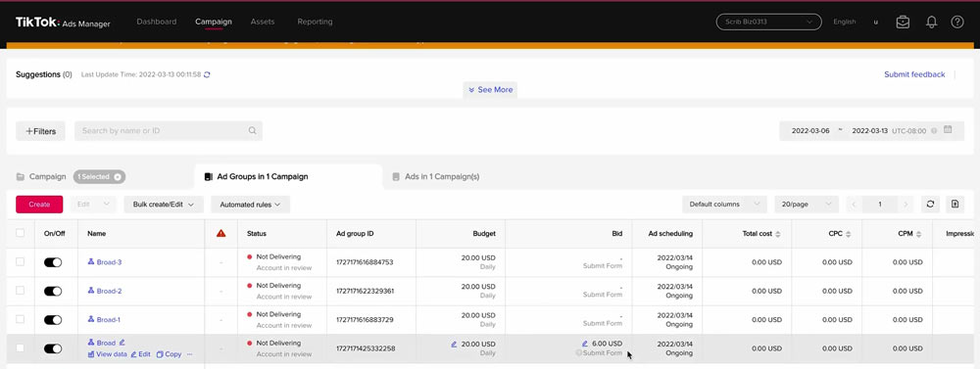Open the Campaign menu

213,22
